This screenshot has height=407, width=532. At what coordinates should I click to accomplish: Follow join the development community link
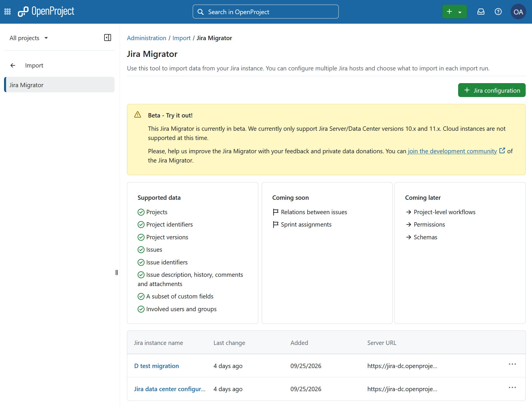coord(452,151)
